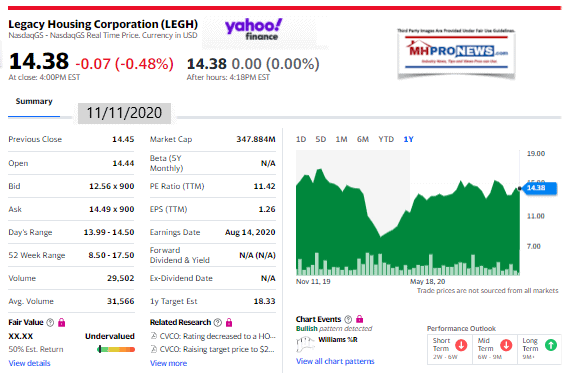
Task: Click the Long Term green up arrow
Action: point(551,345)
